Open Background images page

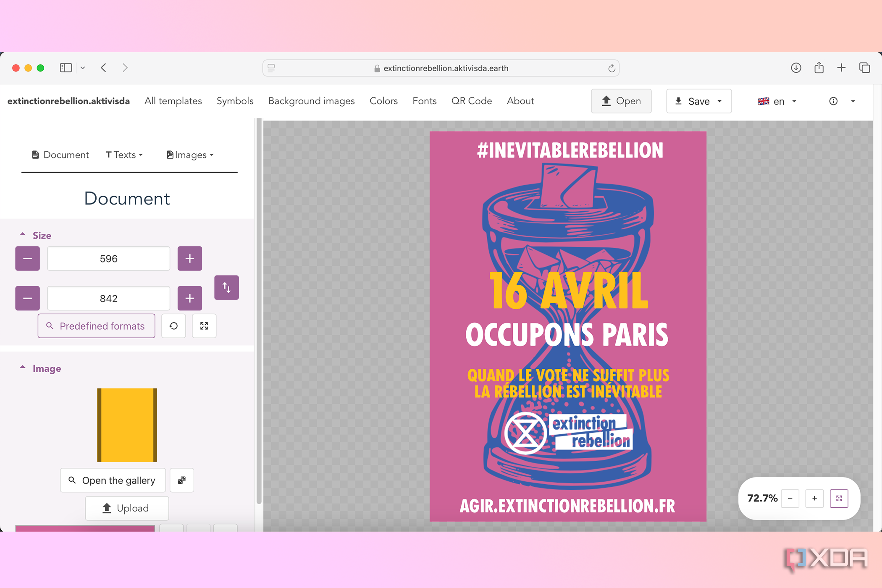coord(311,101)
